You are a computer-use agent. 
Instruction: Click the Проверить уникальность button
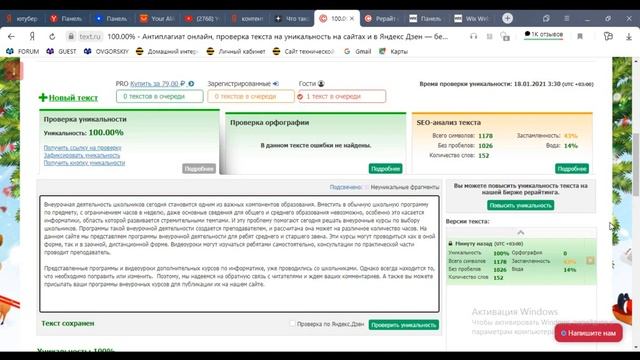tap(404, 325)
